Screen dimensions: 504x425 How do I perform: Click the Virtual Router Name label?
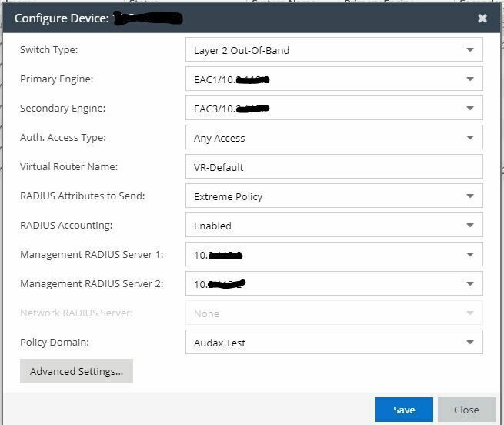68,167
